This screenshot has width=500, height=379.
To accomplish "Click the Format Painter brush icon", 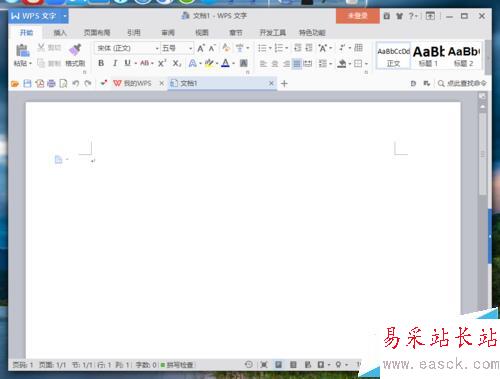I will click(x=75, y=50).
